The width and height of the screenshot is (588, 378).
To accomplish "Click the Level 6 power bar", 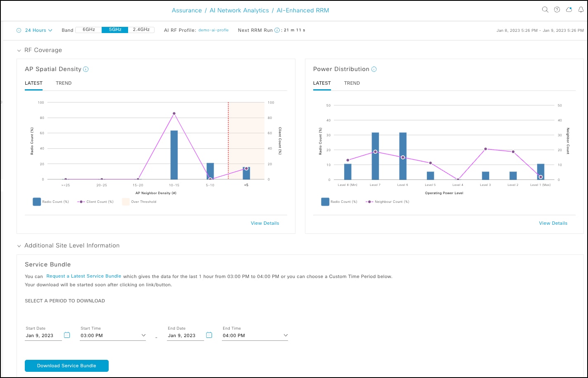I will tap(403, 156).
